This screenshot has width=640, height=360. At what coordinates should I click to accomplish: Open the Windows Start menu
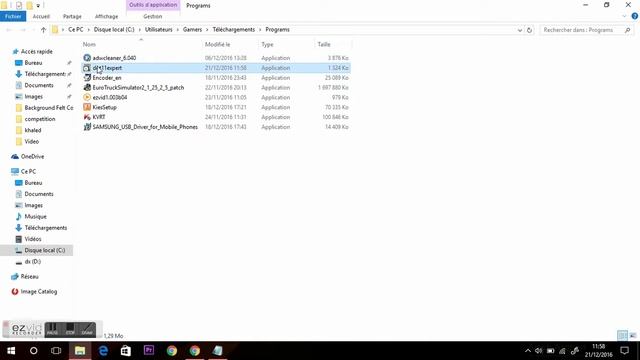(x=11, y=351)
